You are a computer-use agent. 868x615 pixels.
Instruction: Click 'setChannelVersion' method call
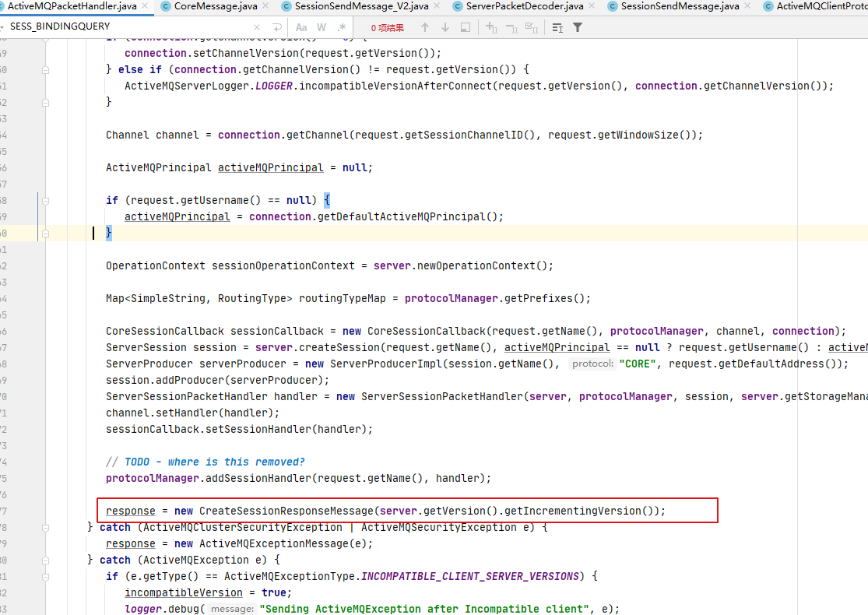click(x=246, y=53)
